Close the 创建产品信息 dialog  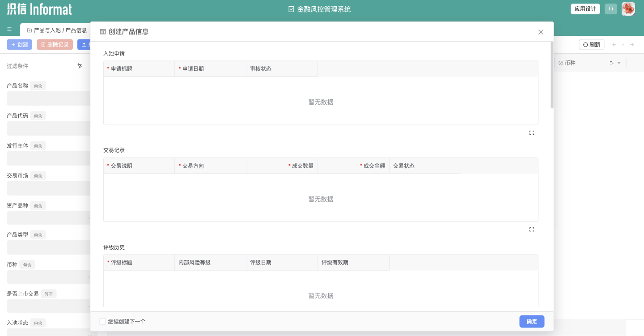click(x=541, y=32)
